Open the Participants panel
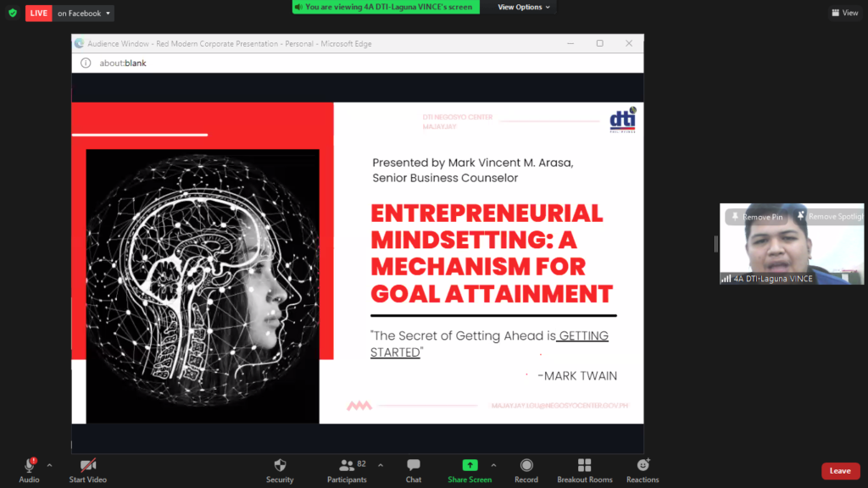Image resolution: width=868 pixels, height=488 pixels. 347,466
